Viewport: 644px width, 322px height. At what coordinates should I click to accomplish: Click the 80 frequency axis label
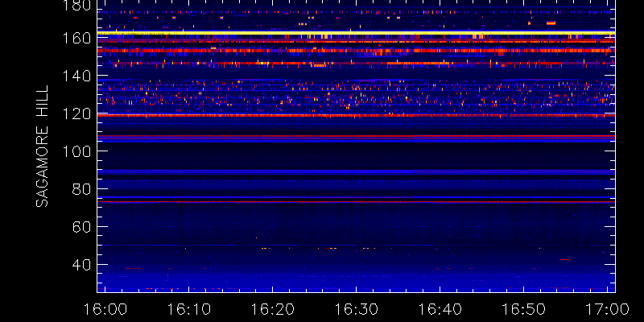click(x=82, y=189)
